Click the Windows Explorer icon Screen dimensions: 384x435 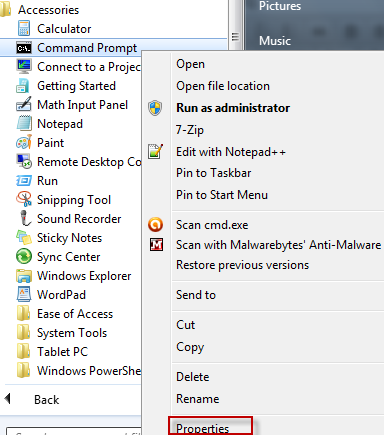click(24, 276)
